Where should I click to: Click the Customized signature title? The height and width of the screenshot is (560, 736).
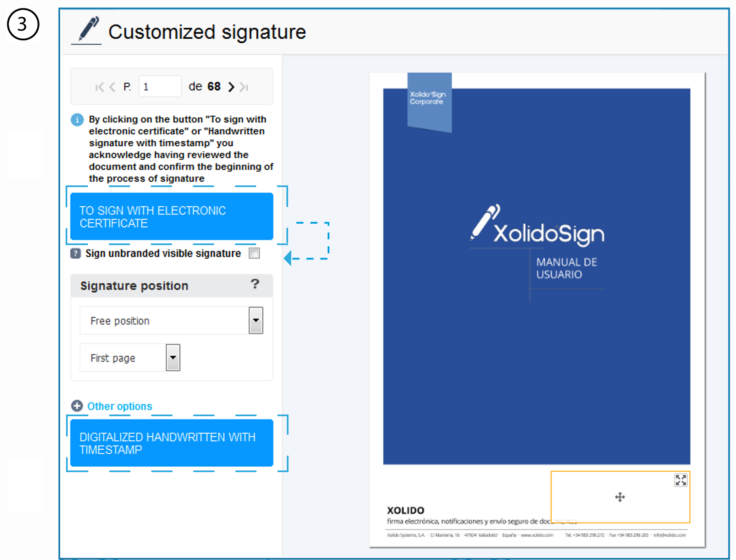click(x=207, y=32)
